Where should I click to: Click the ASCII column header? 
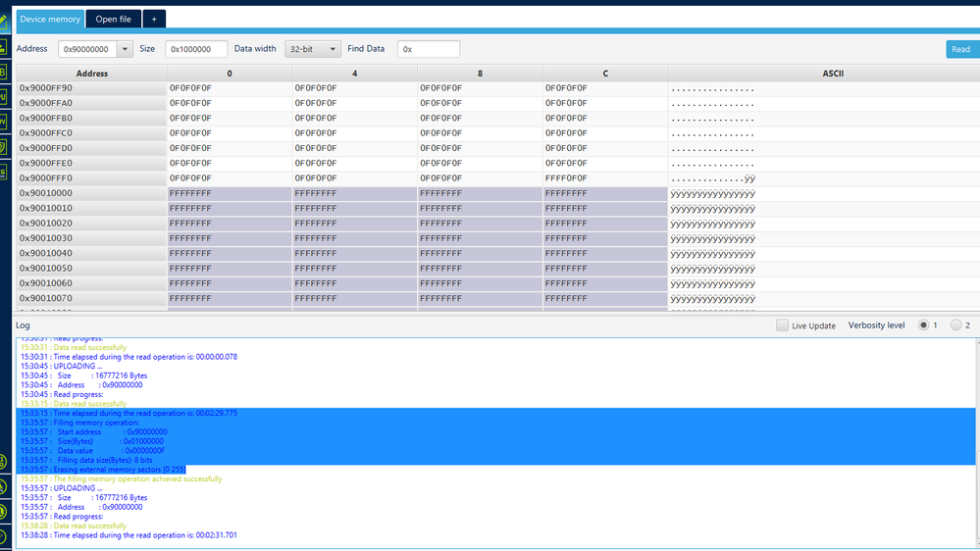(x=833, y=74)
